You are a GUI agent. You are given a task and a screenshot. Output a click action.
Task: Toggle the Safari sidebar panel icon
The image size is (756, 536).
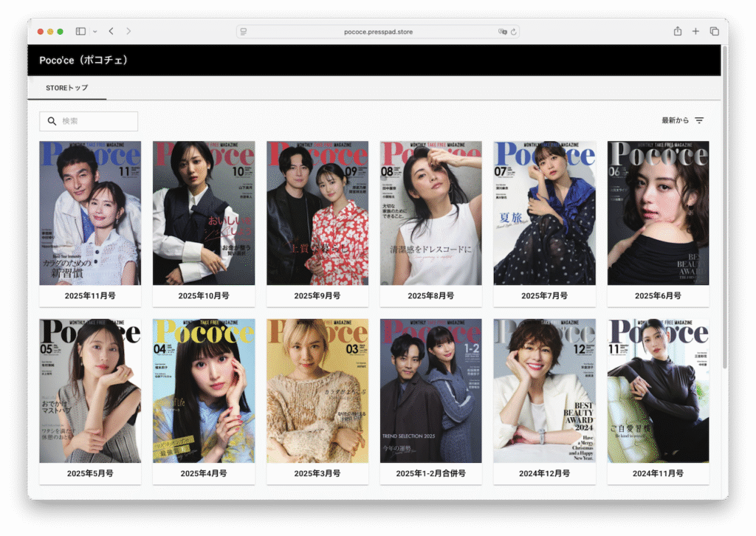click(80, 32)
